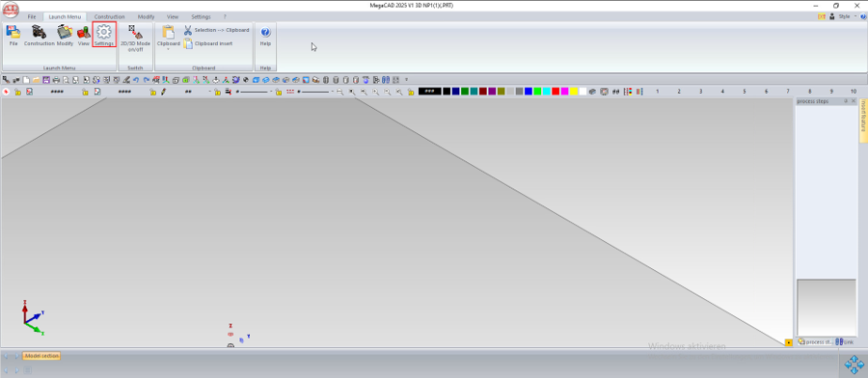This screenshot has height=378, width=868.
Task: Select the red color swatch
Action: 556,92
